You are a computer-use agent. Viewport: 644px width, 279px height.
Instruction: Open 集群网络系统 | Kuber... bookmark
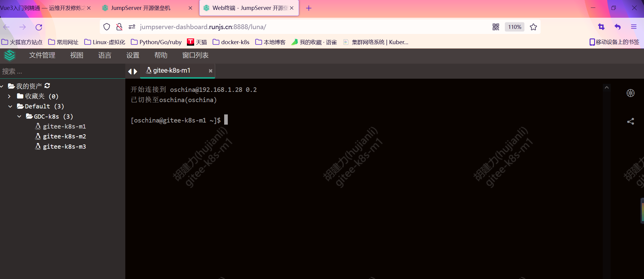pyautogui.click(x=376, y=42)
